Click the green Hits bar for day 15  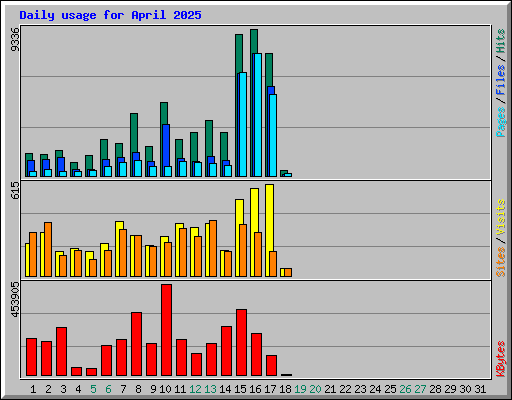239,53
